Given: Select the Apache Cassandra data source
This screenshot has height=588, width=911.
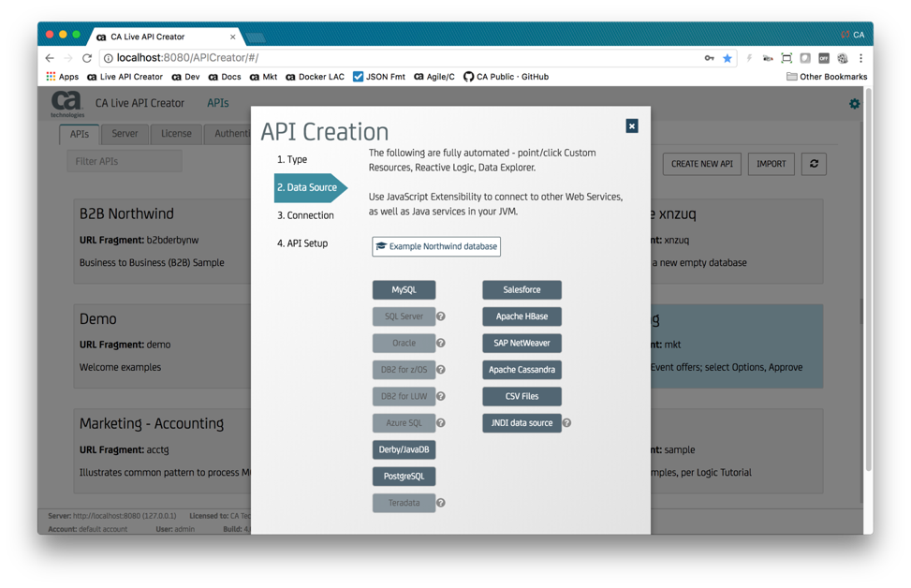Looking at the screenshot, I should [522, 370].
